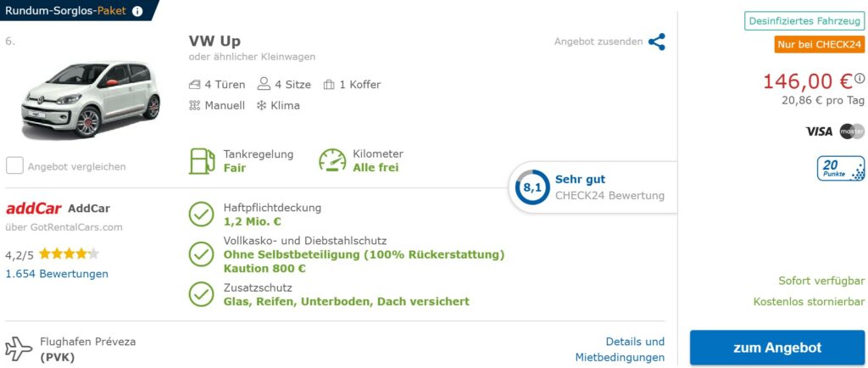Click the info icon beside the 146,00 € price
This screenshot has height=368, width=868.
[860, 79]
